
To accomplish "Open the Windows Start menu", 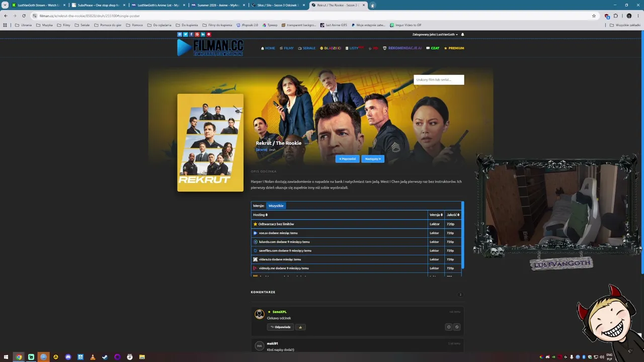I will coord(6,357).
